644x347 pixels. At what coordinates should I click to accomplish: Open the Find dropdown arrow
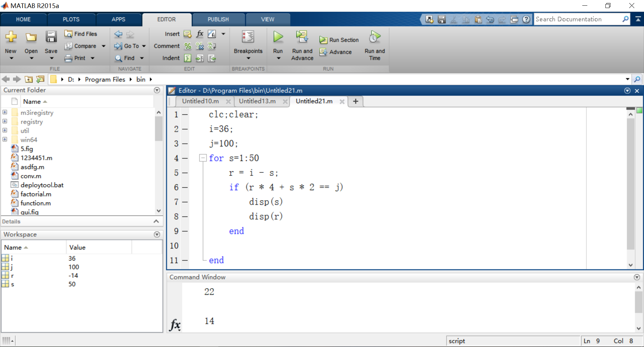[142, 58]
